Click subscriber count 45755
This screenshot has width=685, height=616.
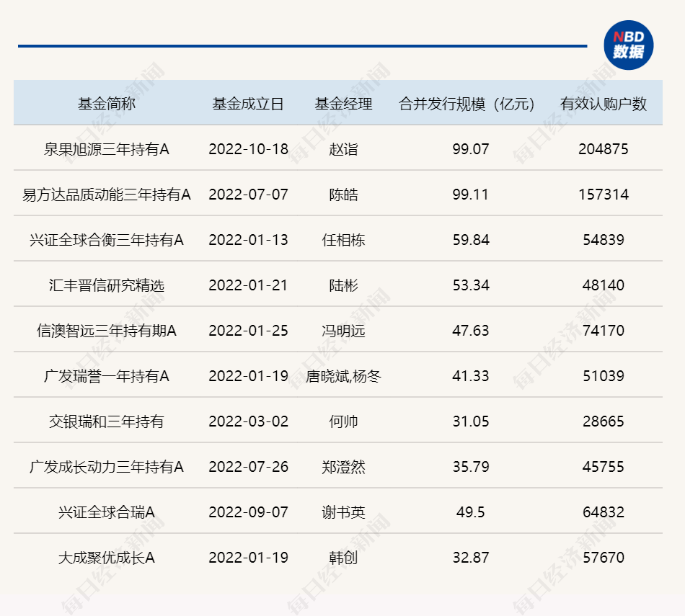pyautogui.click(x=604, y=467)
